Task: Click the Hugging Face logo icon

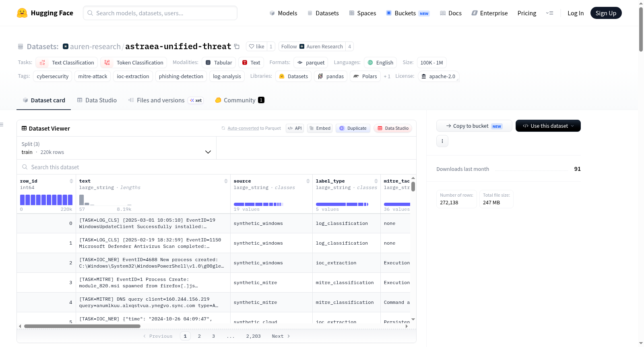Action: [x=22, y=13]
